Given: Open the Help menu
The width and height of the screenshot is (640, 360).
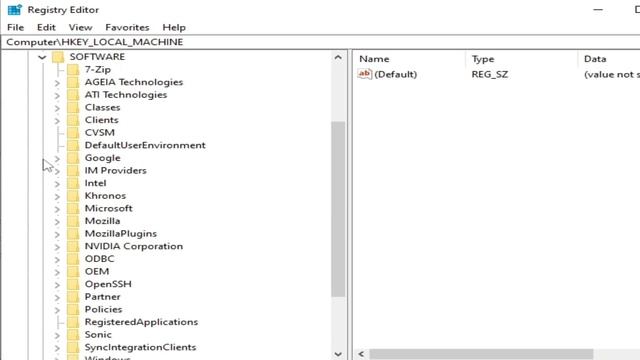Looking at the screenshot, I should [174, 27].
